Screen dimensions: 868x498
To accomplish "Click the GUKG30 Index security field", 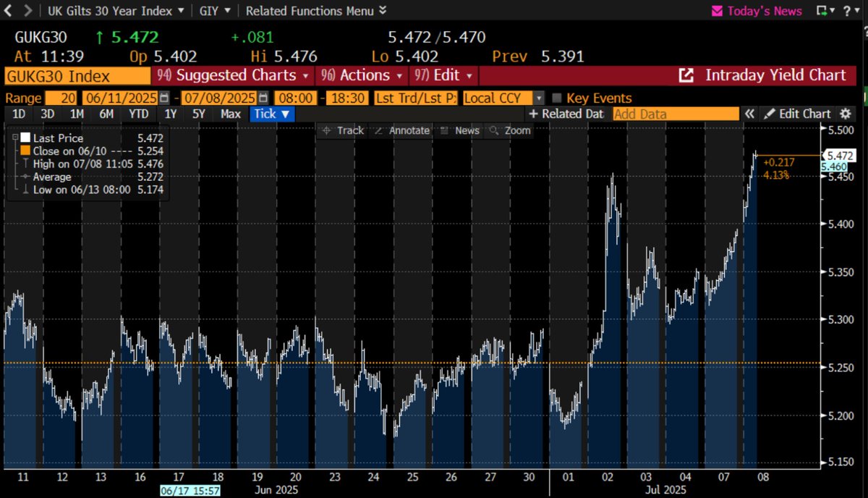I will (x=77, y=76).
